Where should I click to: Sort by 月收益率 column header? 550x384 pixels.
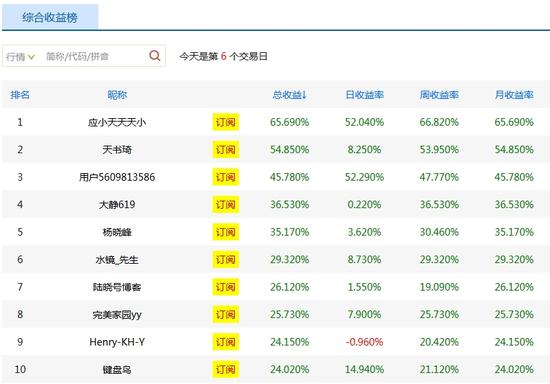(514, 95)
